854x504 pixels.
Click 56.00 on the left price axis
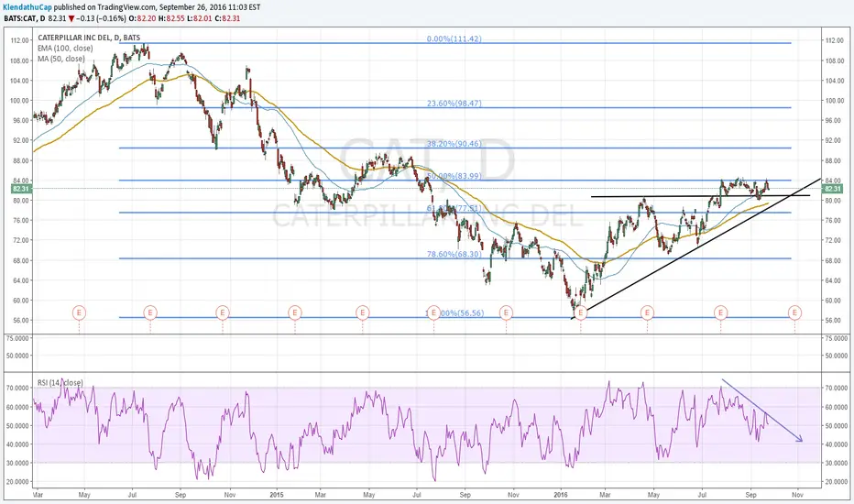tap(21, 321)
